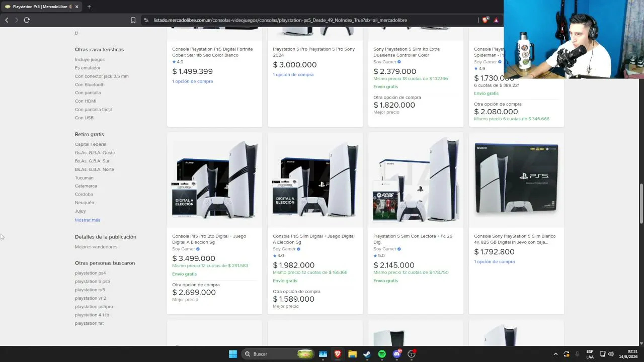Search related term playstation ps5pro
The height and width of the screenshot is (362, 644).
tap(94, 307)
